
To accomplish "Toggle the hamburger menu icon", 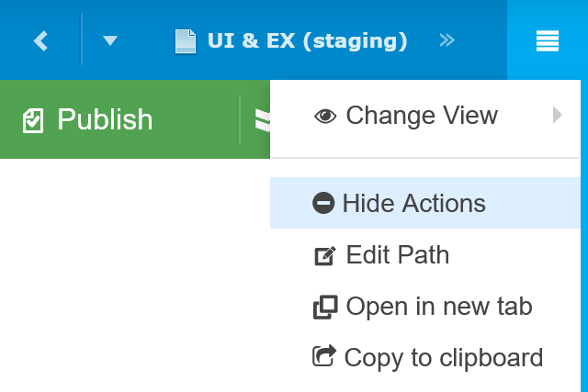I will (x=548, y=40).
